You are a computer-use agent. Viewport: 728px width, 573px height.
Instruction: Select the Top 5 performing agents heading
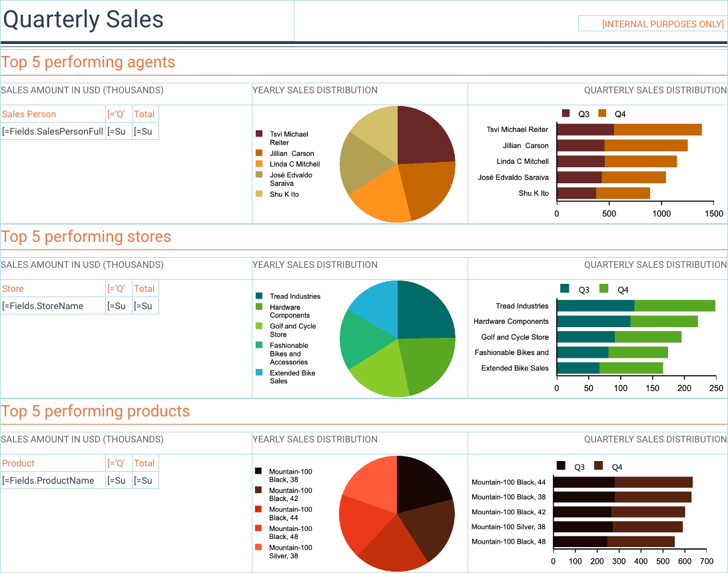tap(88, 63)
